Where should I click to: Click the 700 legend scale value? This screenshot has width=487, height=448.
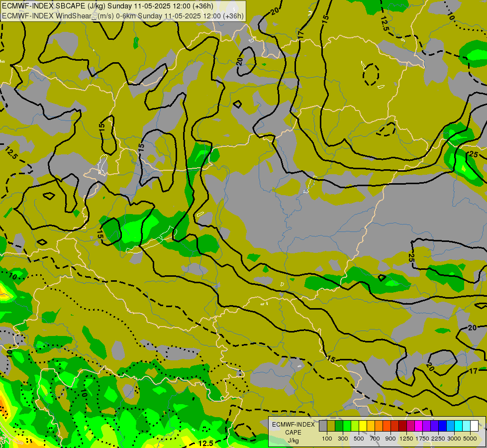click(375, 439)
